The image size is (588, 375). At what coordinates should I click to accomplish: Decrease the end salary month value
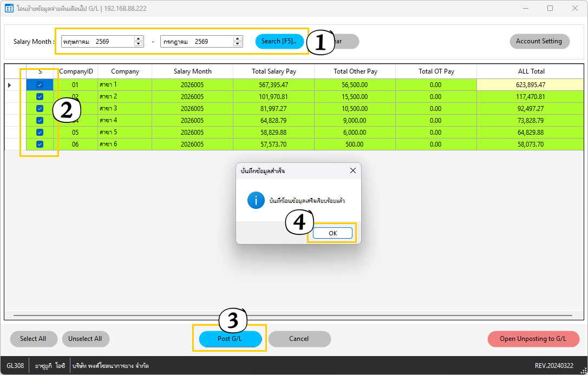(237, 44)
